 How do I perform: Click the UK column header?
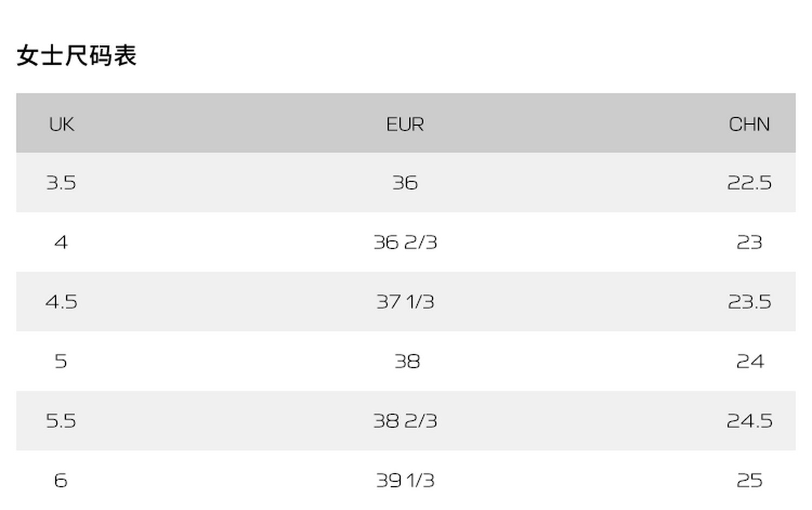[x=61, y=125]
